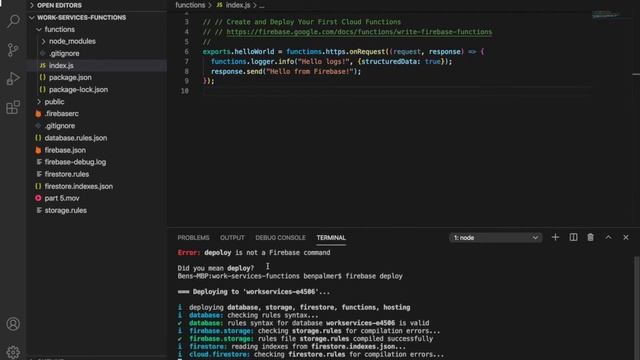
Task: Click line number 6 in editor gutter
Action: (x=187, y=52)
